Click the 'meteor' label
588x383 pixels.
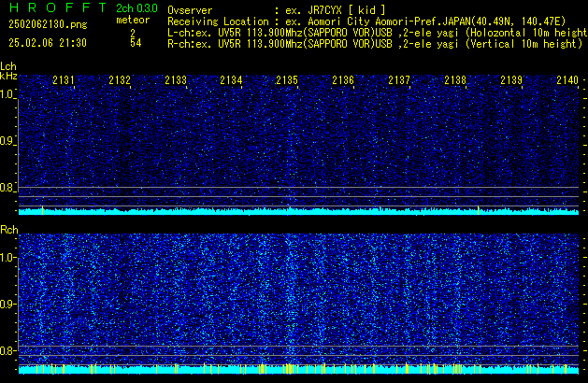[x=133, y=20]
